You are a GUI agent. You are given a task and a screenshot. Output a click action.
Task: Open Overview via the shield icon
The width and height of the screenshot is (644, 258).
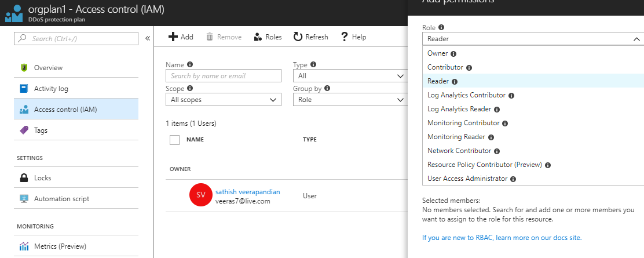pyautogui.click(x=24, y=68)
